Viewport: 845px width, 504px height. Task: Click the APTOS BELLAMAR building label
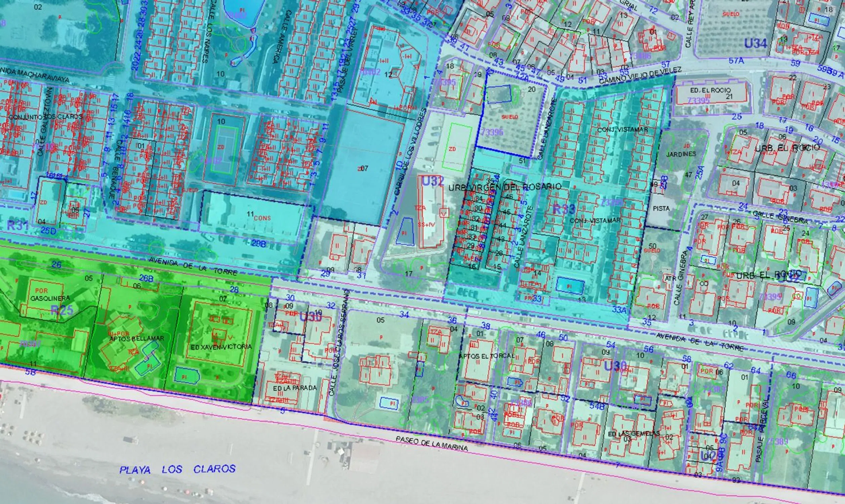point(136,338)
